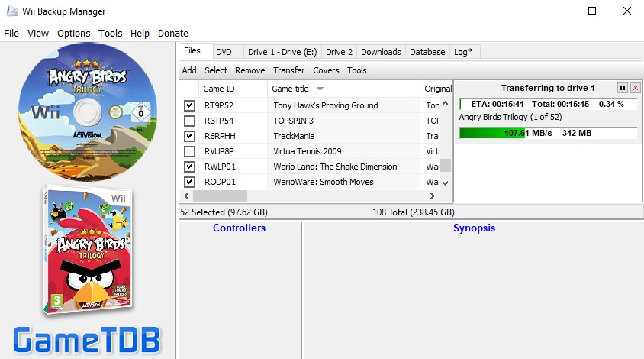This screenshot has height=359, width=644.
Task: Open the Tools toolbar menu under the tabs
Action: (x=357, y=70)
